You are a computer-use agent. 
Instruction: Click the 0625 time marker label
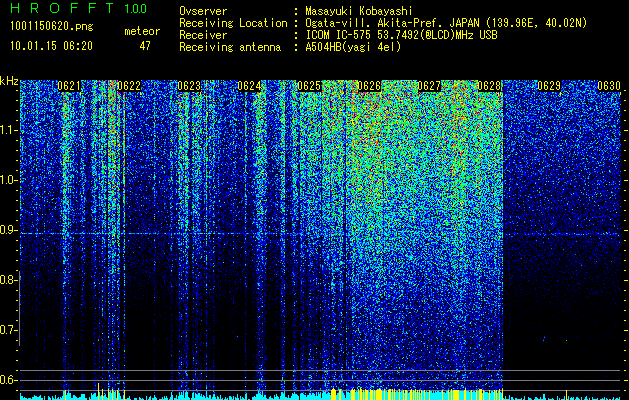[x=309, y=86]
